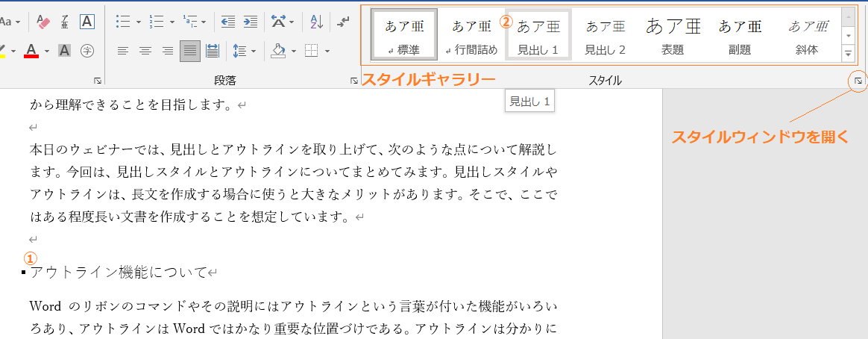This screenshot has width=868, height=339.
Task: Open the borders dropdown arrow
Action: click(328, 52)
